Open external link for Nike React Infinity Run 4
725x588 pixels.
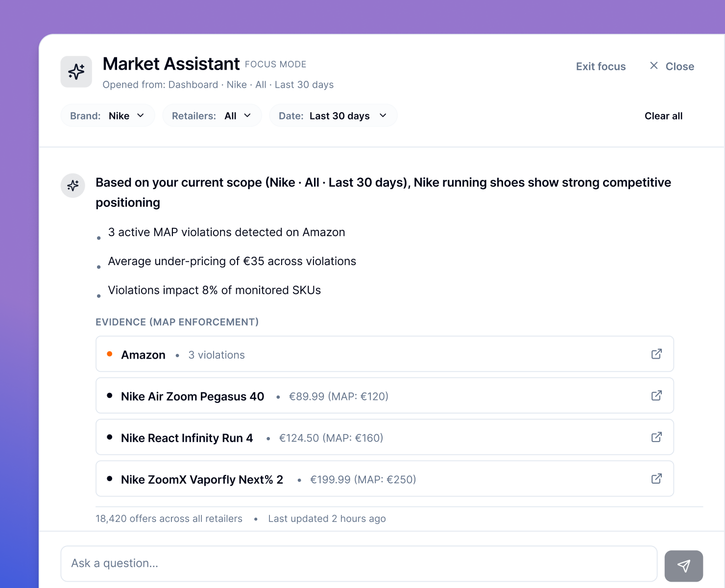click(656, 437)
